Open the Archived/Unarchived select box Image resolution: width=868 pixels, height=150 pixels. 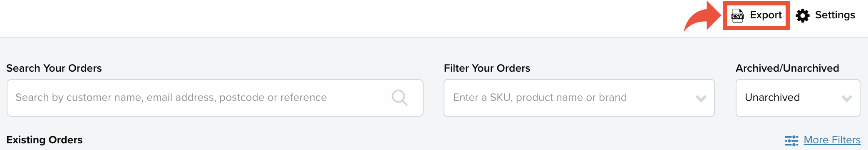(798, 98)
